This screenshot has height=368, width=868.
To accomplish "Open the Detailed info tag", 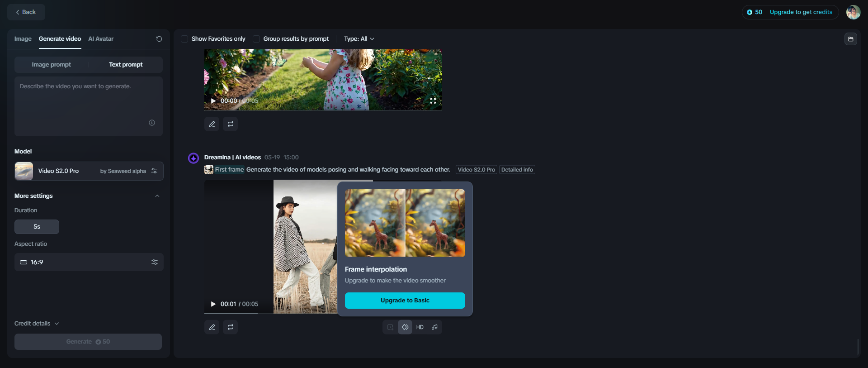I will click(517, 170).
